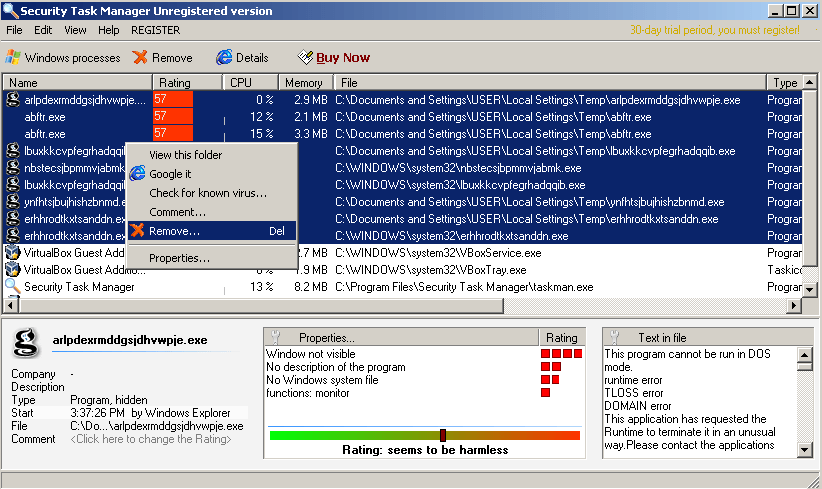Viewport: 822px width, 489px height.
Task: Click the 30-day trial period register notice
Action: pyautogui.click(x=715, y=30)
